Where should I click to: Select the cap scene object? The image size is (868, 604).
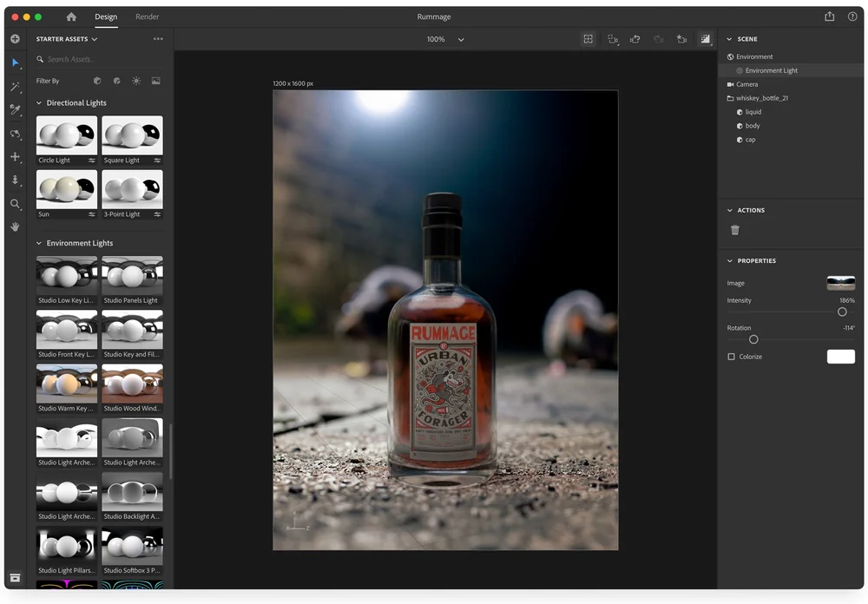coord(750,140)
